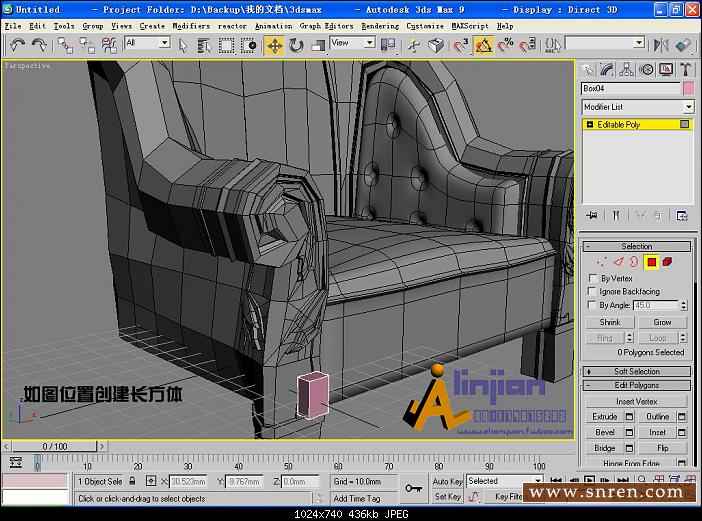Choose the Select Object arrow tool
The image size is (702, 521).
(x=182, y=45)
